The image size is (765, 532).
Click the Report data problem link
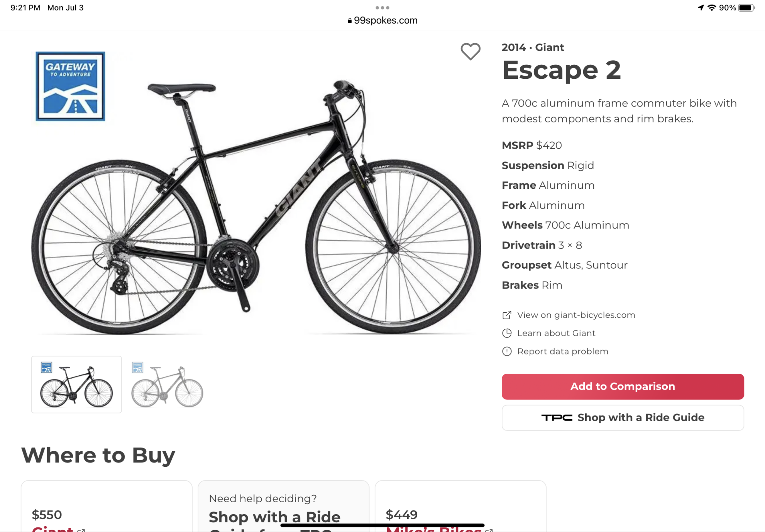pyautogui.click(x=562, y=351)
